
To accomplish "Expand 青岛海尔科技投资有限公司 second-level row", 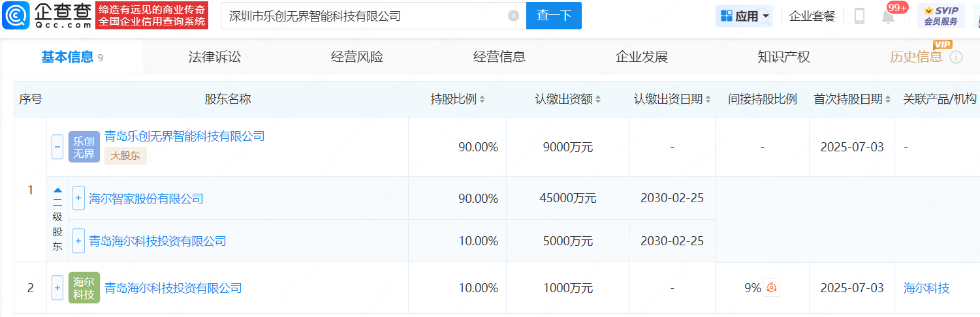I will [78, 241].
